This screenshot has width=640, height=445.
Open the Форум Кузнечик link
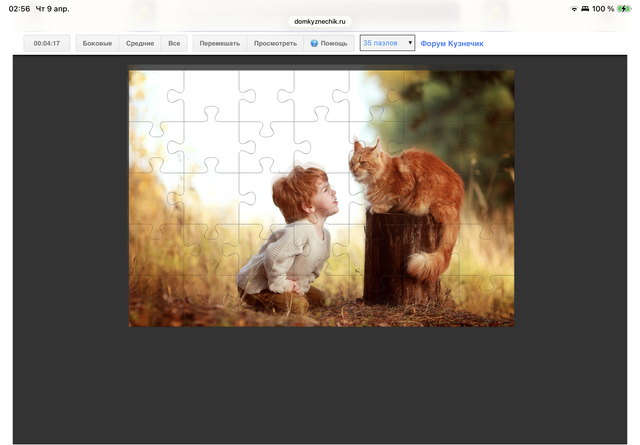(x=452, y=44)
